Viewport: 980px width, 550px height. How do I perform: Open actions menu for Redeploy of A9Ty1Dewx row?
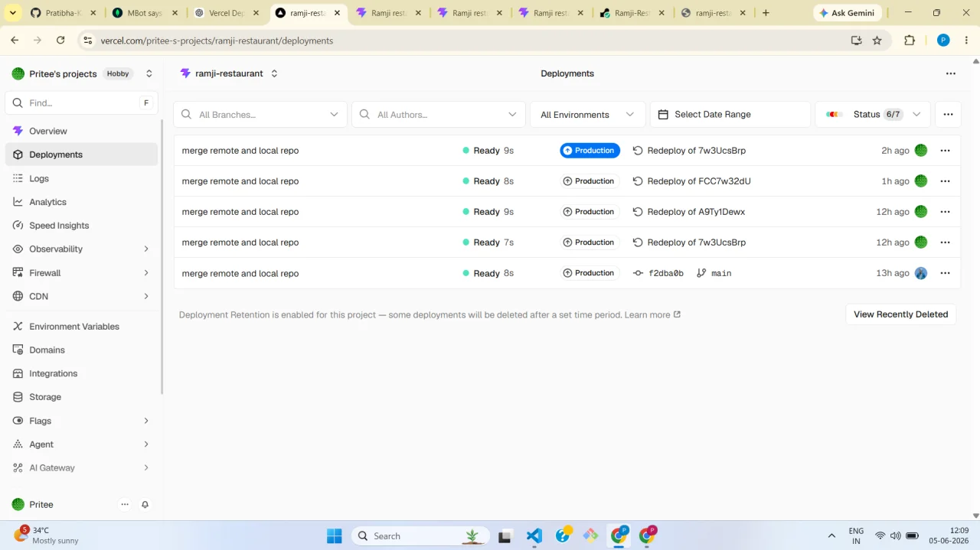point(945,212)
